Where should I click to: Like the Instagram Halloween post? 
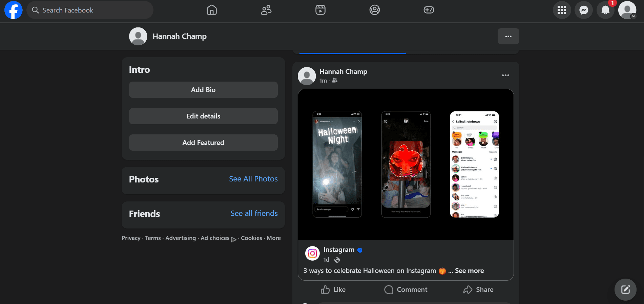point(333,290)
